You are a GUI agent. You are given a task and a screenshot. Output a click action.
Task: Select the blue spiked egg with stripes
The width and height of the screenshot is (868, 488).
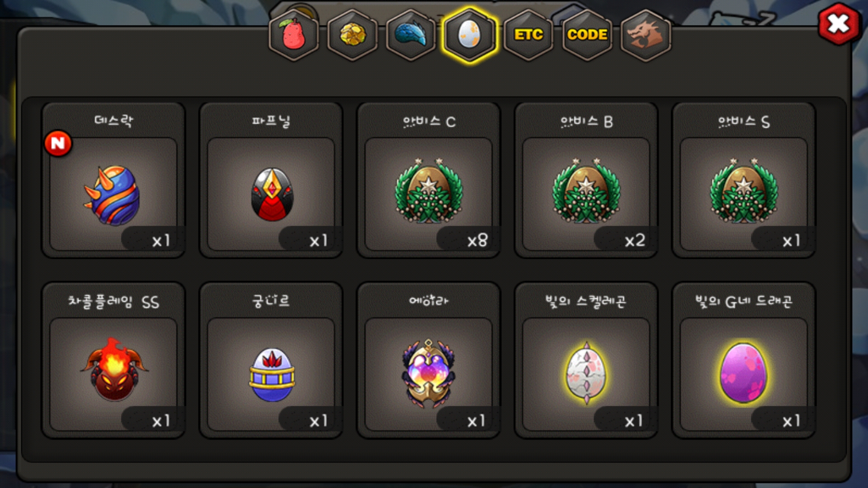pyautogui.click(x=113, y=195)
